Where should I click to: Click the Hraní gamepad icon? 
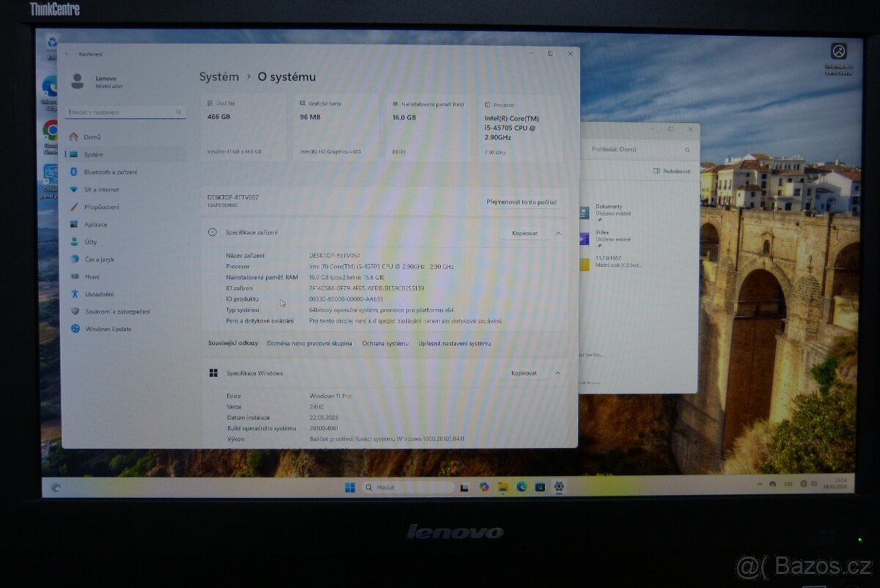coord(74,276)
